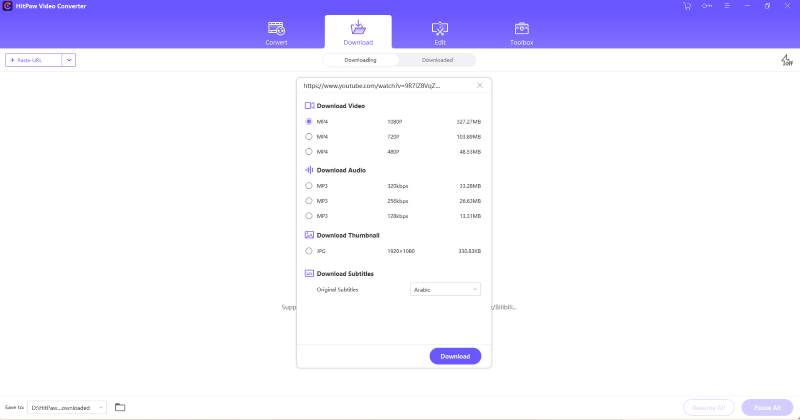Click the 330.83KB thumbnail size text

[x=469, y=251]
